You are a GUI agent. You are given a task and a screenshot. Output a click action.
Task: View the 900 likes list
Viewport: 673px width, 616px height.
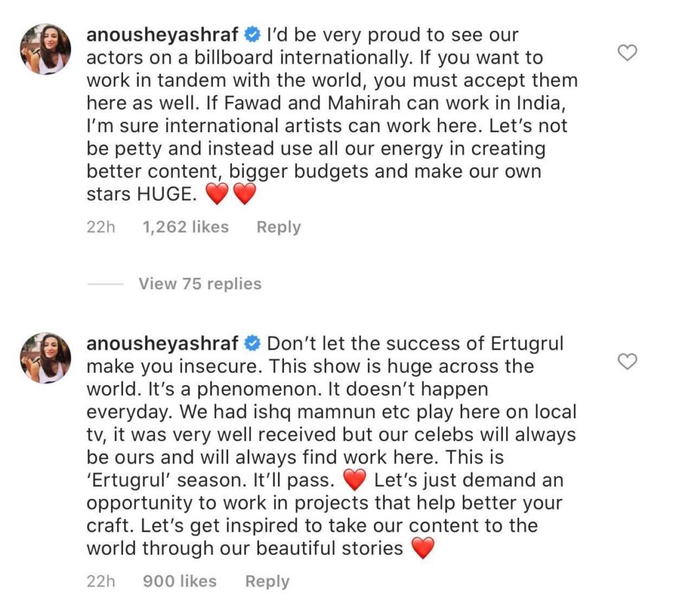pyautogui.click(x=180, y=581)
